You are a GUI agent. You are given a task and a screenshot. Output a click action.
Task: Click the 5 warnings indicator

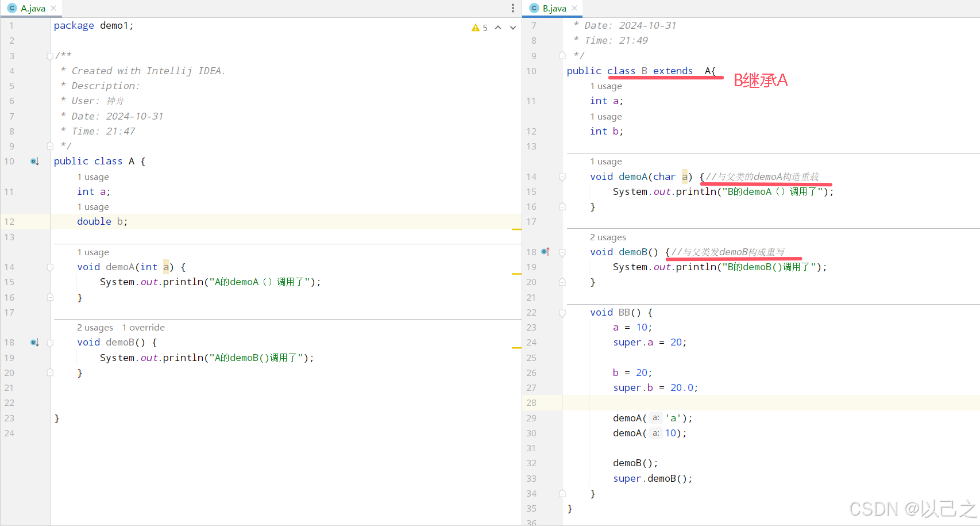tap(480, 28)
